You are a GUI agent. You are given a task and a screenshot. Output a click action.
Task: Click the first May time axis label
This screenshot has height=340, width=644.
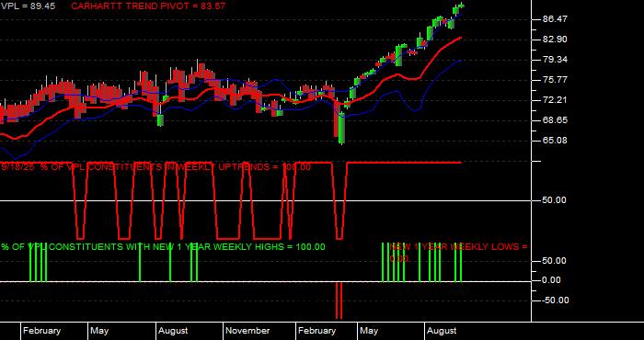[x=99, y=331]
